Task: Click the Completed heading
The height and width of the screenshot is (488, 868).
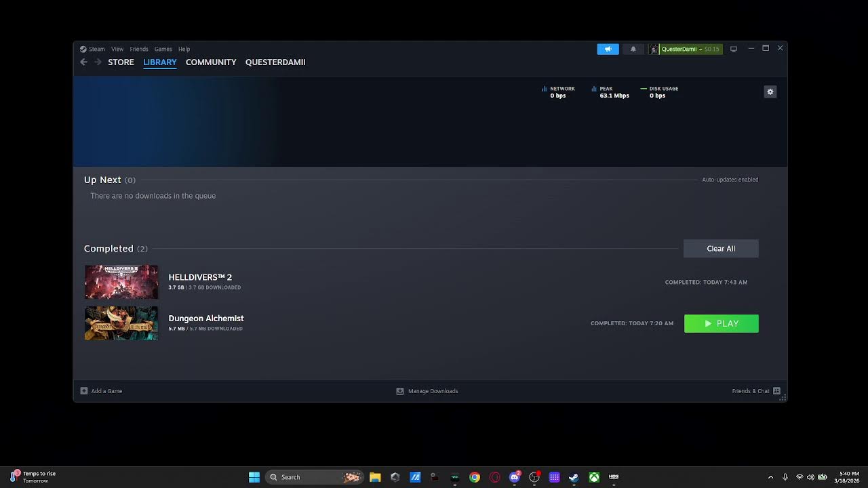Action: coord(108,249)
